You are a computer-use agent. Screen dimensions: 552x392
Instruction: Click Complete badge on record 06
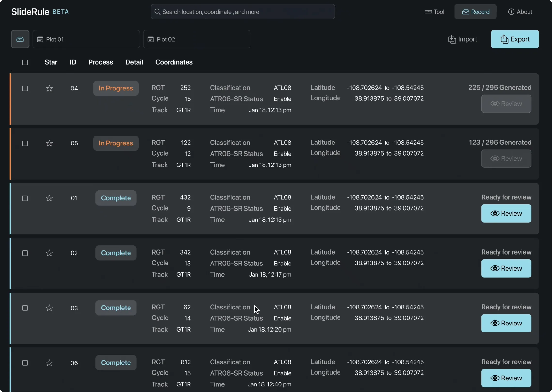[116, 363]
